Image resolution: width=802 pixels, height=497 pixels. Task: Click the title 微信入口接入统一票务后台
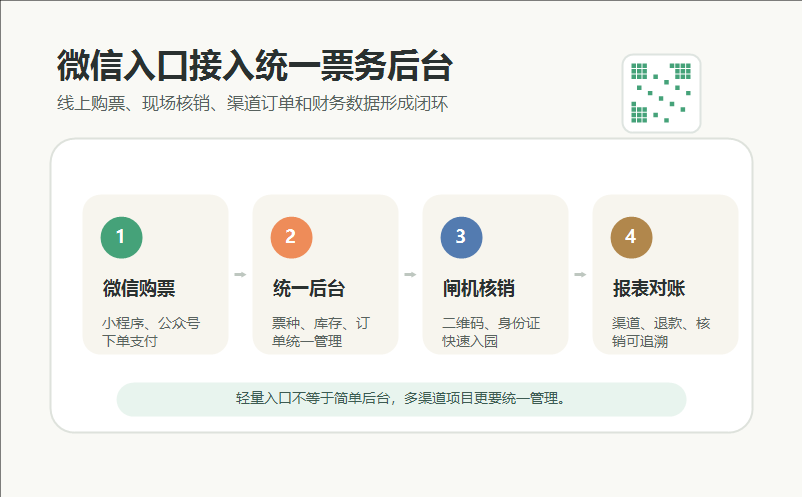[255, 65]
